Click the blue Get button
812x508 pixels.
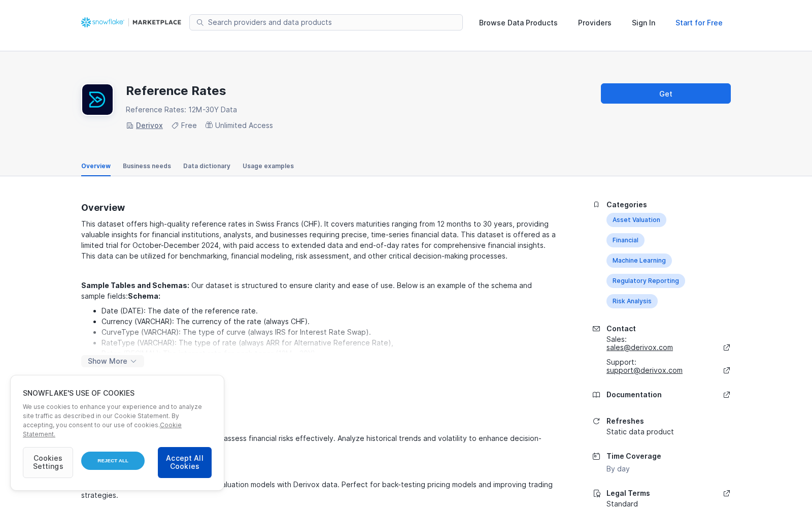click(666, 93)
